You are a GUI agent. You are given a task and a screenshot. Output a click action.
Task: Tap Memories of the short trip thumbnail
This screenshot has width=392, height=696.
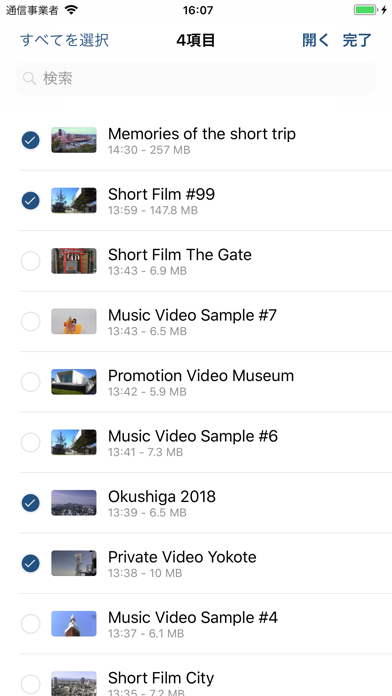pos(74,140)
